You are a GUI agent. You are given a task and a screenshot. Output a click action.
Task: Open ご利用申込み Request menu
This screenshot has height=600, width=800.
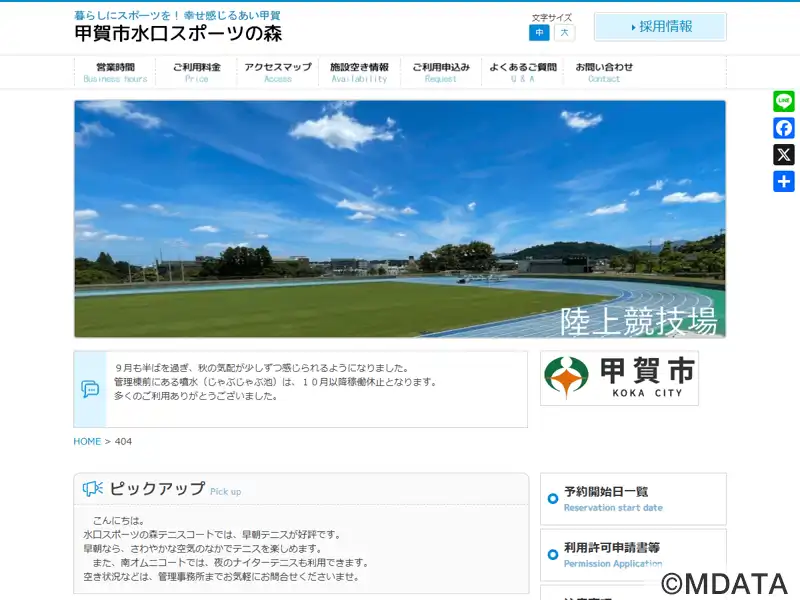point(441,72)
